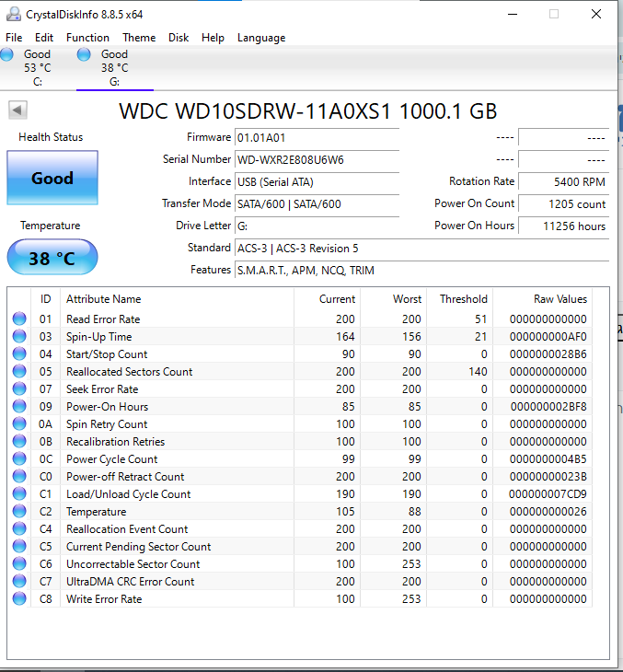The image size is (623, 672).
Task: Open the Disk menu
Action: pyautogui.click(x=179, y=38)
